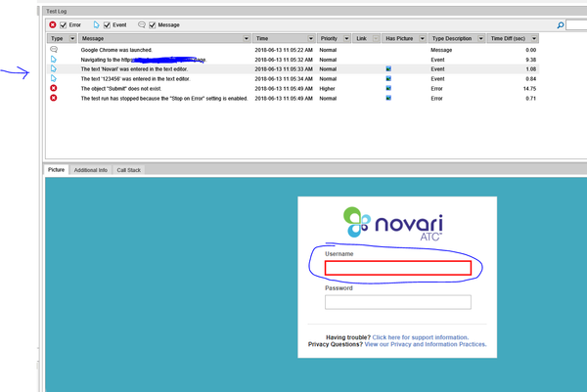
Task: Open picture icon for 'Novari' entered row
Action: [388, 68]
